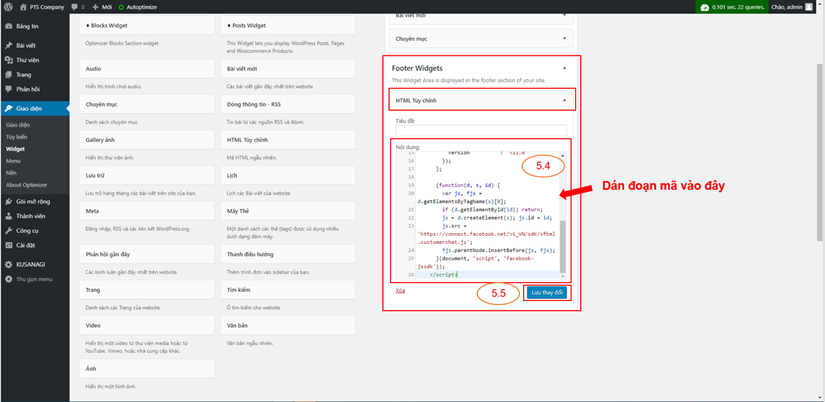Screen dimensions: 825x402
Task: Click the Chào, admin greeting
Action: tap(786, 7)
